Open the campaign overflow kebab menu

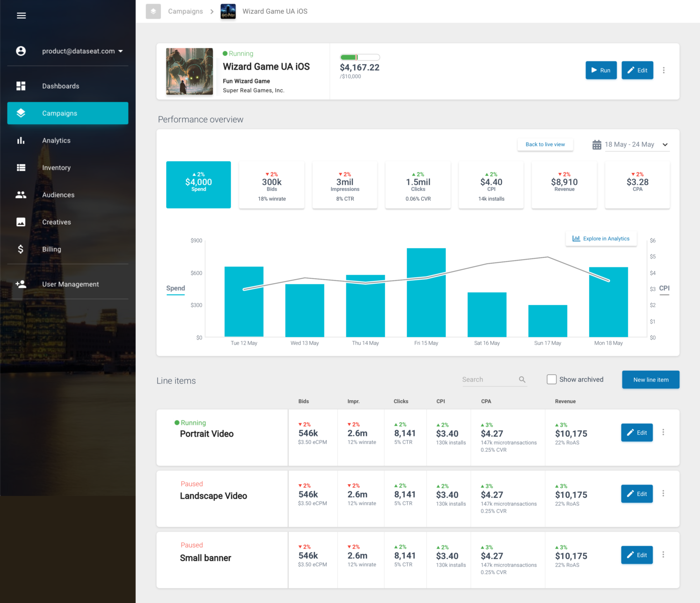tap(664, 70)
